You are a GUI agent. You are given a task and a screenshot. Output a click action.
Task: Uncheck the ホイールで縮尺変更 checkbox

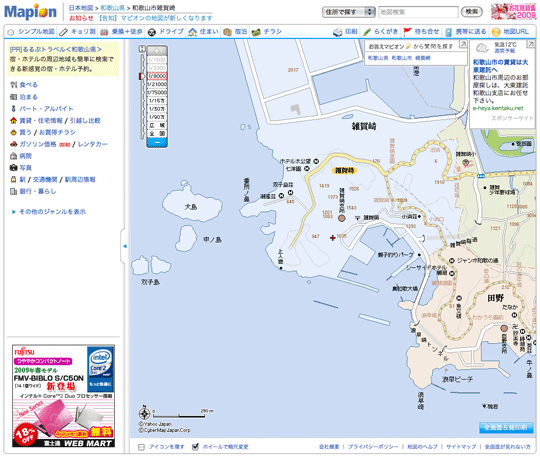pyautogui.click(x=195, y=447)
